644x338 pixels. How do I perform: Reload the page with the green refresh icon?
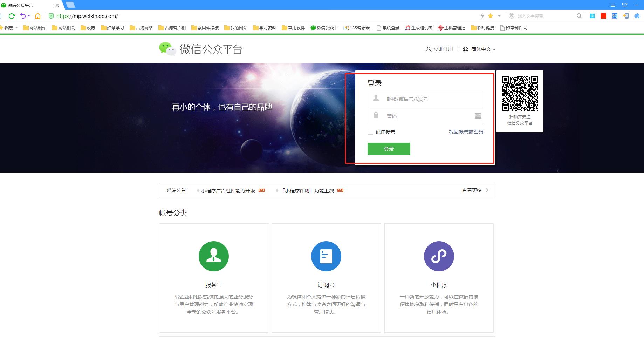point(12,16)
